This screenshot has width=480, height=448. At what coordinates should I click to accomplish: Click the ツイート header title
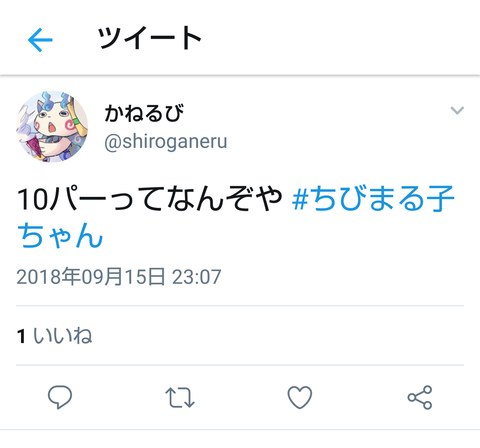pyautogui.click(x=149, y=38)
